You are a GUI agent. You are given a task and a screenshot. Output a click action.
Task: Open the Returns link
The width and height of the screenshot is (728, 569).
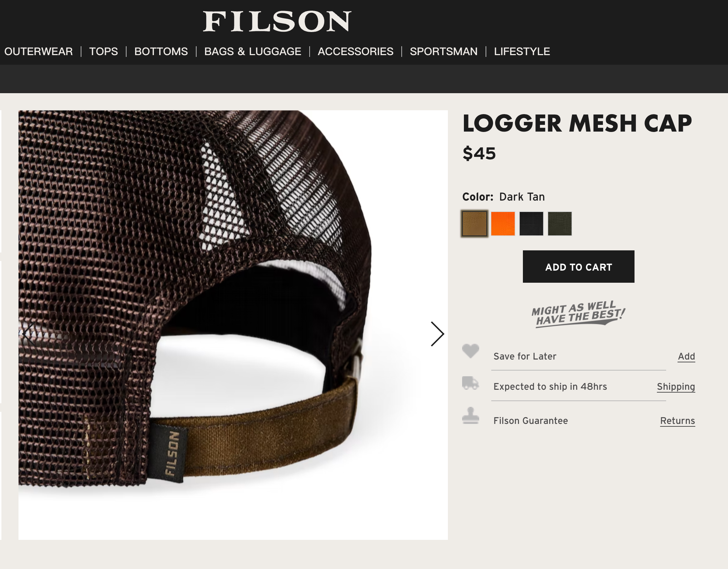pyautogui.click(x=678, y=421)
